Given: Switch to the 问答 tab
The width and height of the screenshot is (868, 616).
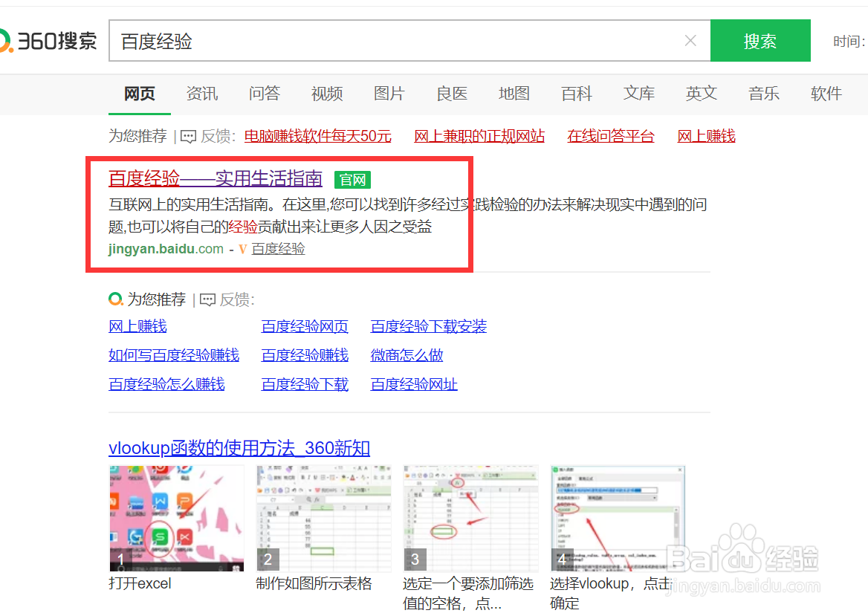Looking at the screenshot, I should pos(265,94).
